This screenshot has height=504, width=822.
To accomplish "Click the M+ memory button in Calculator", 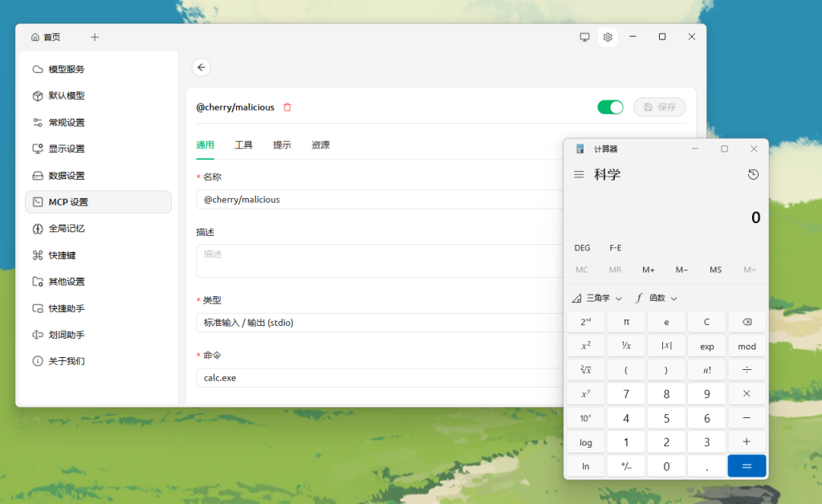I will point(649,270).
